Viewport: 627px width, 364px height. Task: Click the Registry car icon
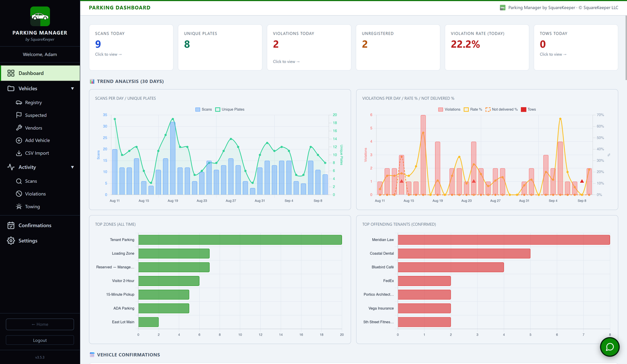pyautogui.click(x=19, y=103)
